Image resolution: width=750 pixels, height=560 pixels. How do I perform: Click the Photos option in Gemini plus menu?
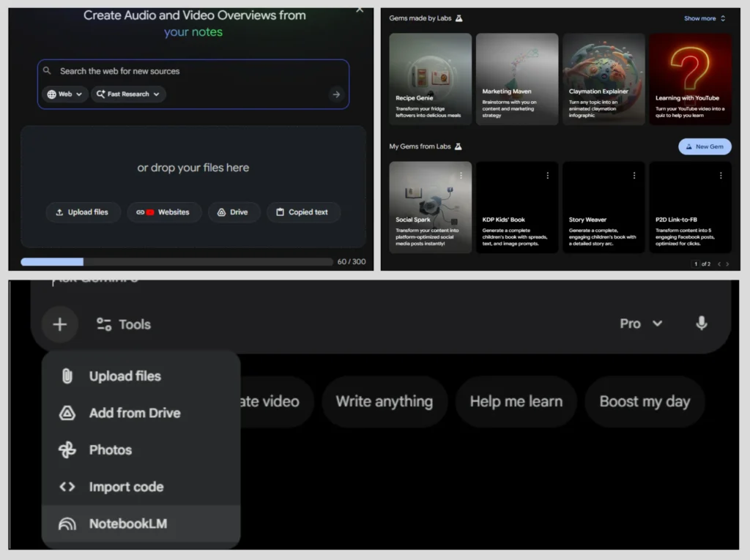pyautogui.click(x=111, y=450)
